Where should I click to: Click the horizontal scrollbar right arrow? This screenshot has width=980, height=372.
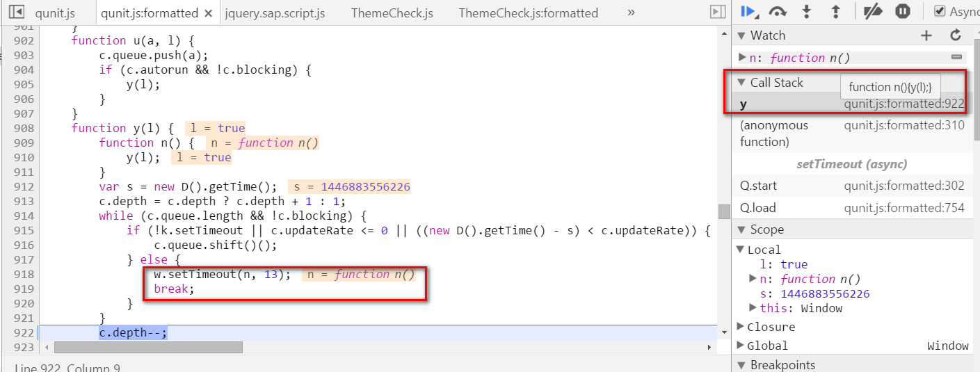pos(709,347)
